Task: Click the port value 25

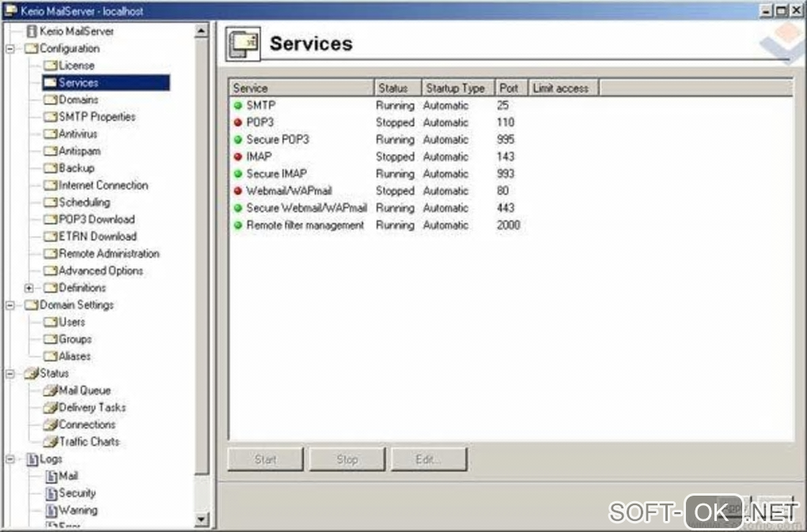Action: 503,105
